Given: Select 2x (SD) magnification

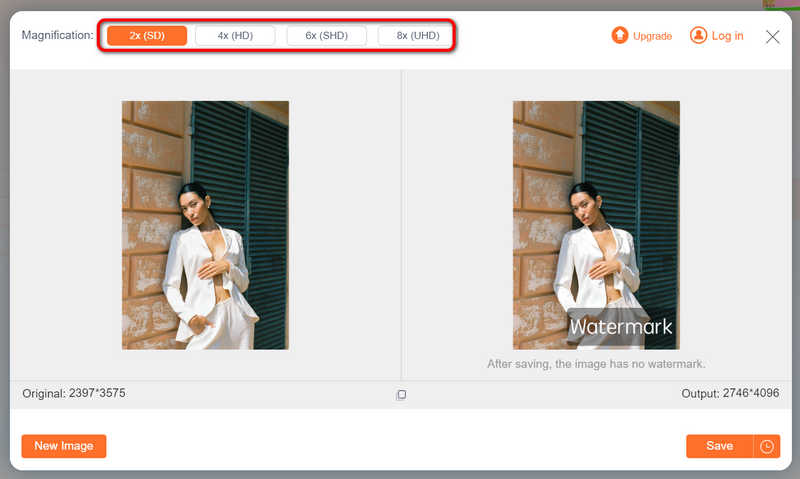Looking at the screenshot, I should (147, 36).
